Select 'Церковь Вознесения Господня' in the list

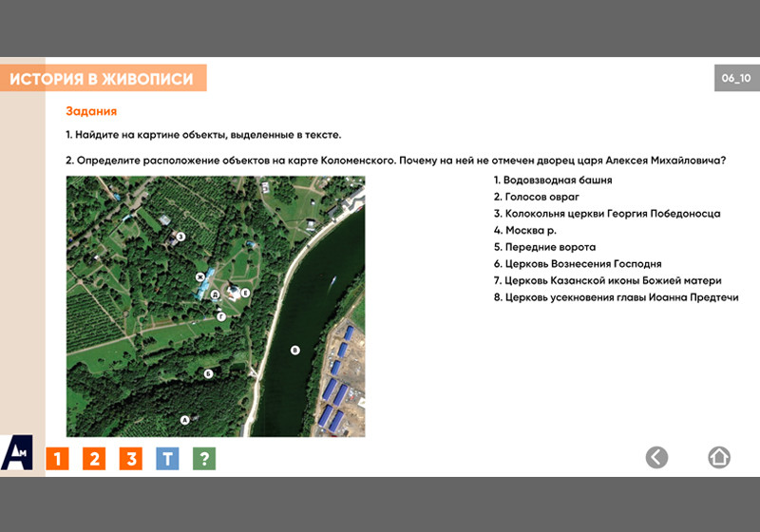coord(577,263)
